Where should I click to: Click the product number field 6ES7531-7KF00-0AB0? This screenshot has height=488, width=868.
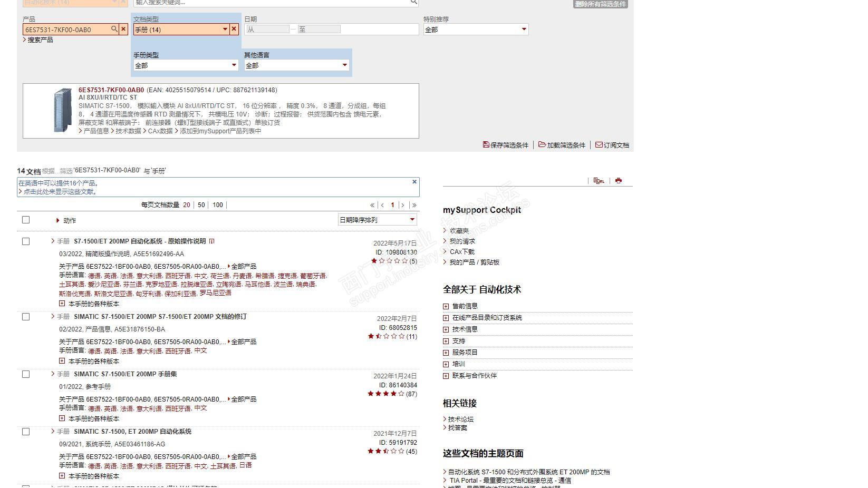point(67,30)
